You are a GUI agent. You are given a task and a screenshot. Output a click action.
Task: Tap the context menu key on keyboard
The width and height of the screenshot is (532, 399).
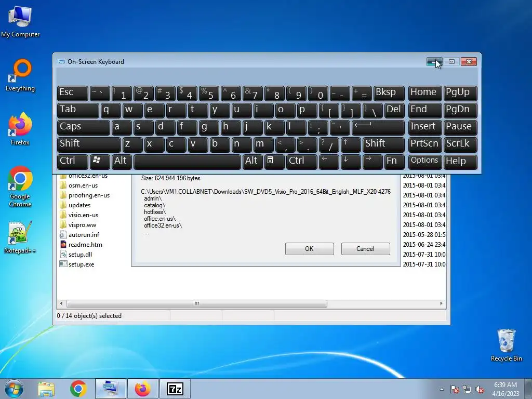(274, 162)
